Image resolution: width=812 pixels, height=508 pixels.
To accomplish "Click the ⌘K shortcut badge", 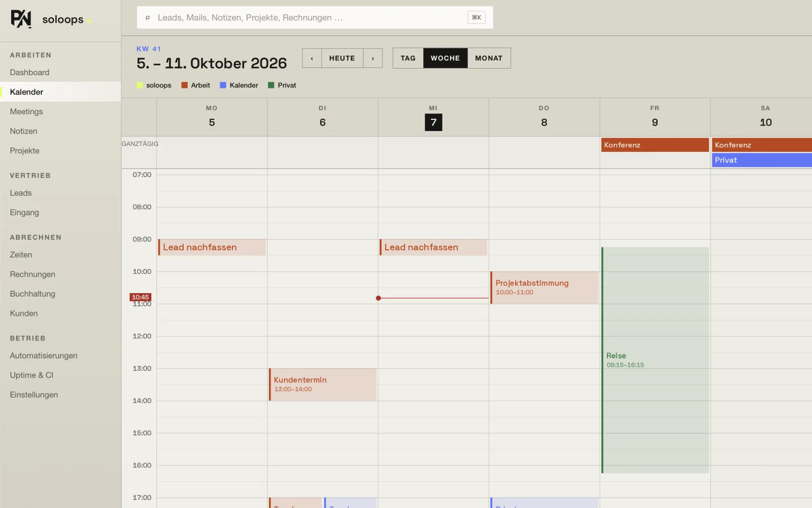I will point(476,17).
